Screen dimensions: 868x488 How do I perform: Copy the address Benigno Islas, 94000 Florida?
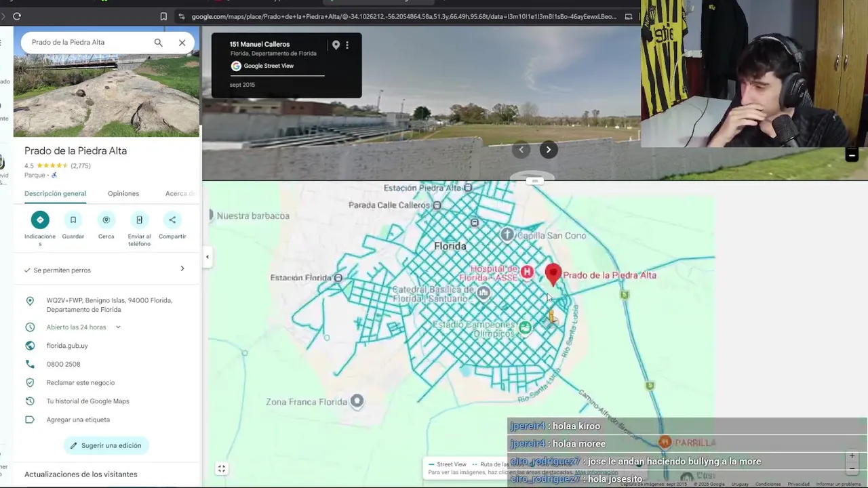pos(108,305)
